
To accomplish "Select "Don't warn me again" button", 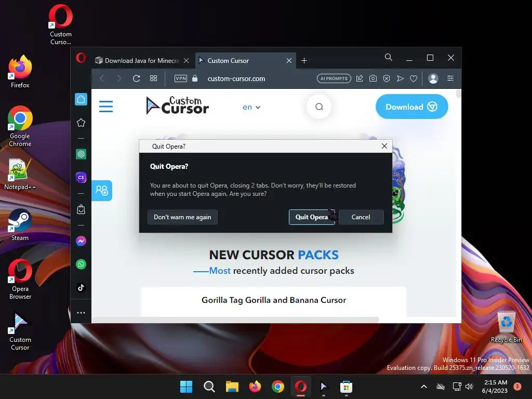I will 182,217.
